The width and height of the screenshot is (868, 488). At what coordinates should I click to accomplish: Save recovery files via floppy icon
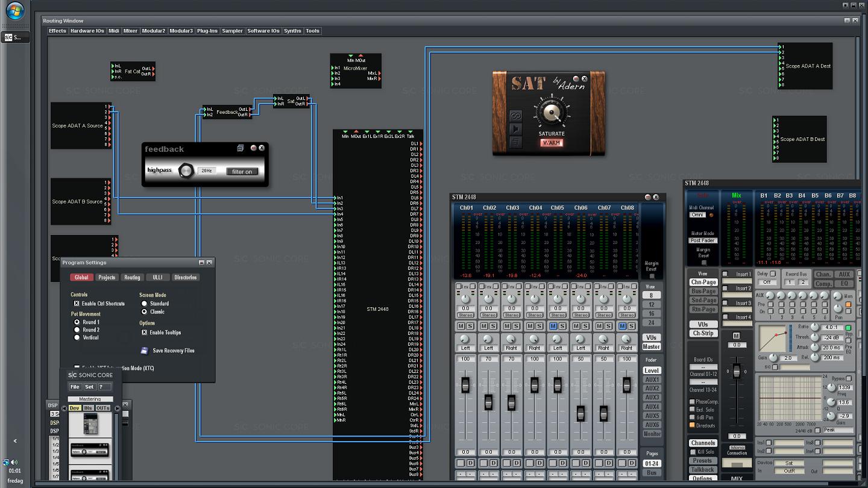(145, 350)
